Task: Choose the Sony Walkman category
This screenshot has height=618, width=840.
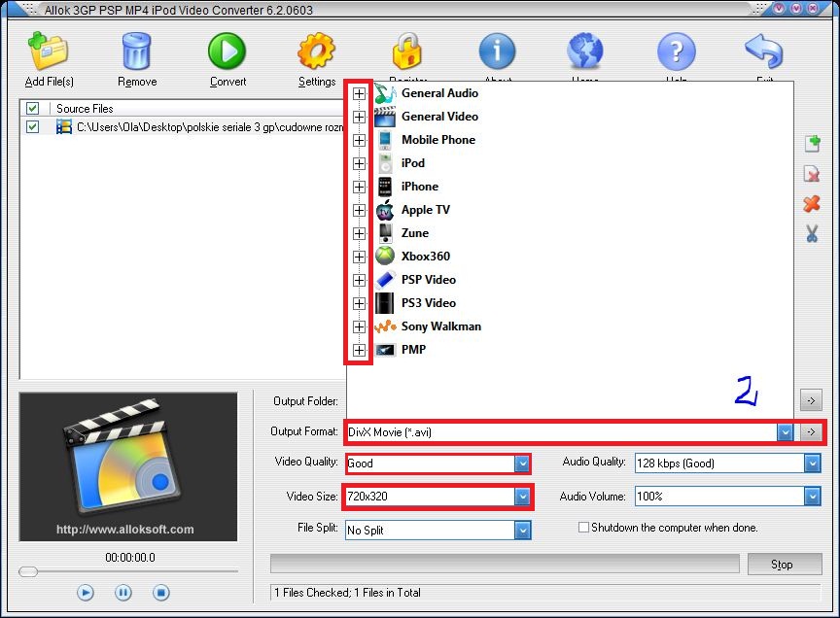Action: (440, 326)
